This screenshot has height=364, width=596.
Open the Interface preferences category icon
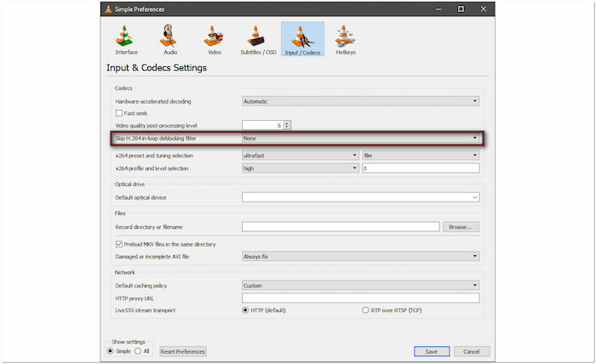[x=126, y=39]
